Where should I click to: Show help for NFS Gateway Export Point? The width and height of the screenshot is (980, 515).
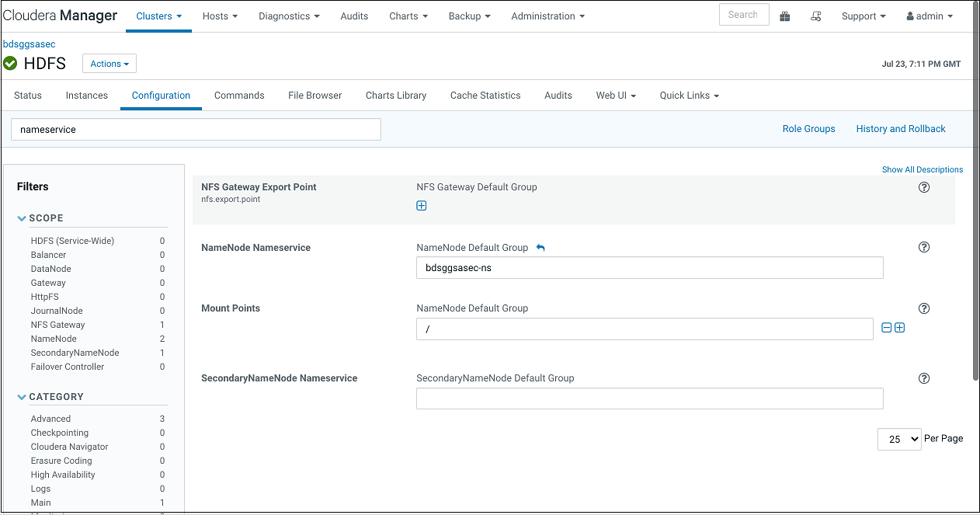click(924, 187)
